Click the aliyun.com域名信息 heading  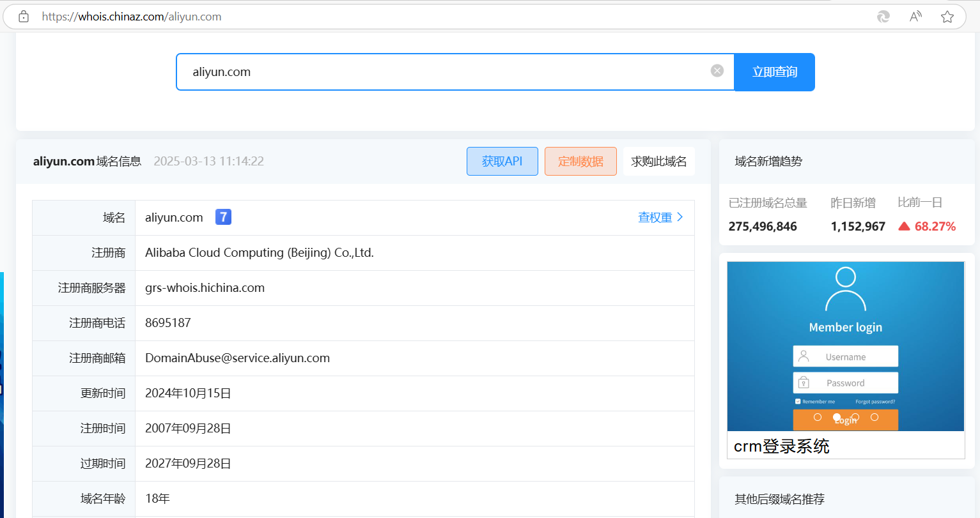87,161
